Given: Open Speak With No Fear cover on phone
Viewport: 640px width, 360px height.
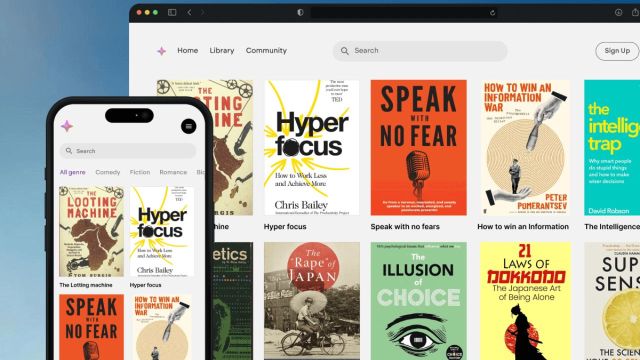Looking at the screenshot, I should pyautogui.click(x=91, y=327).
